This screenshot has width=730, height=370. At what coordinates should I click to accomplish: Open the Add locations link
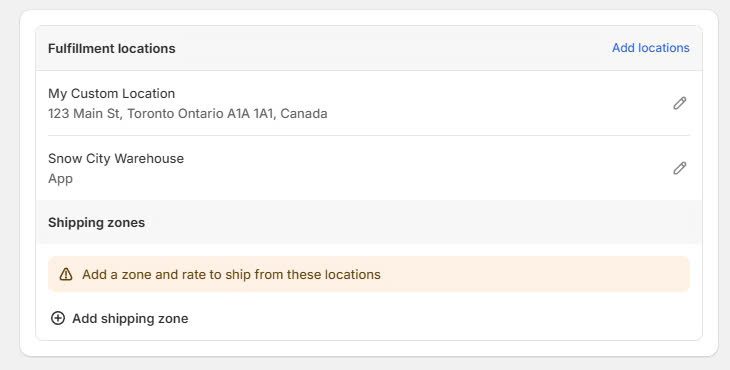click(x=650, y=48)
